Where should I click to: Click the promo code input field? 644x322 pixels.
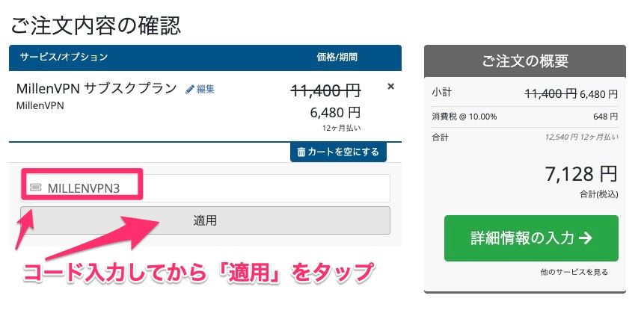coord(206,188)
